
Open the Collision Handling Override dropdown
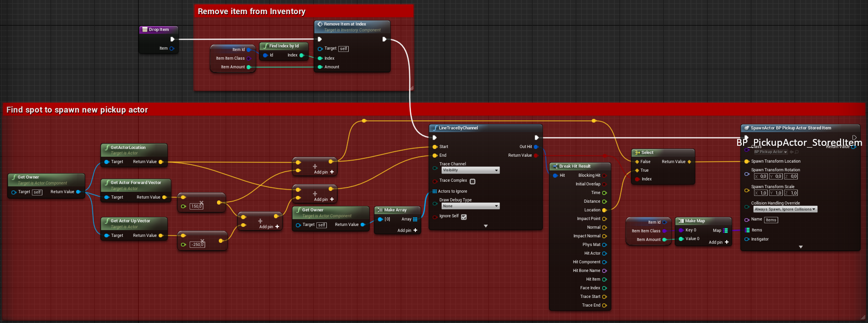[x=785, y=210]
